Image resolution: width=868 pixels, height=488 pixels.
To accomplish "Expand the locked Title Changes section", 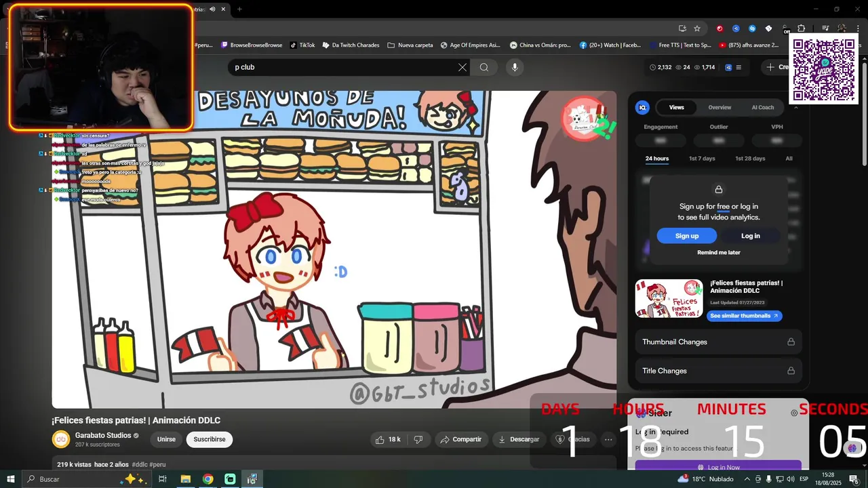I will [x=719, y=371].
